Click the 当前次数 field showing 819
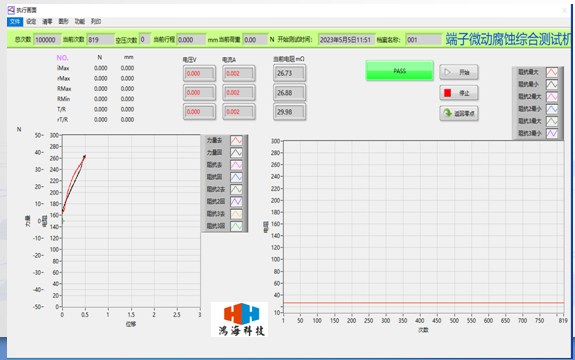This screenshot has width=575, height=360. (100, 40)
